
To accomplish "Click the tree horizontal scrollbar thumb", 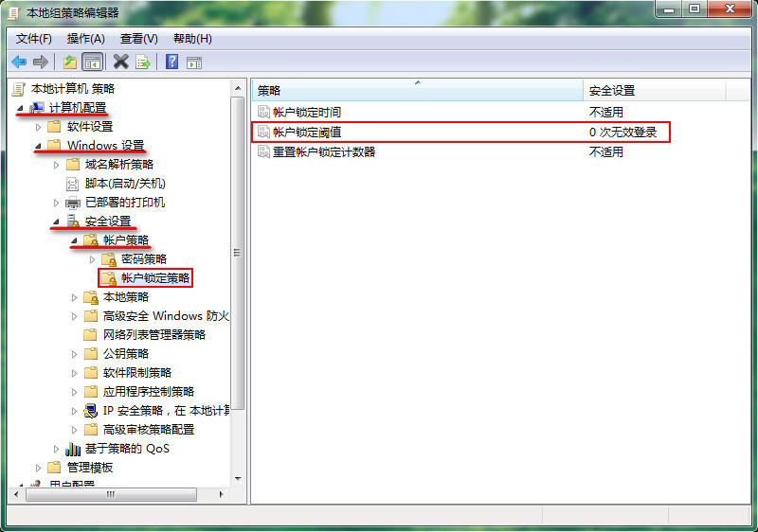I will click(x=111, y=494).
